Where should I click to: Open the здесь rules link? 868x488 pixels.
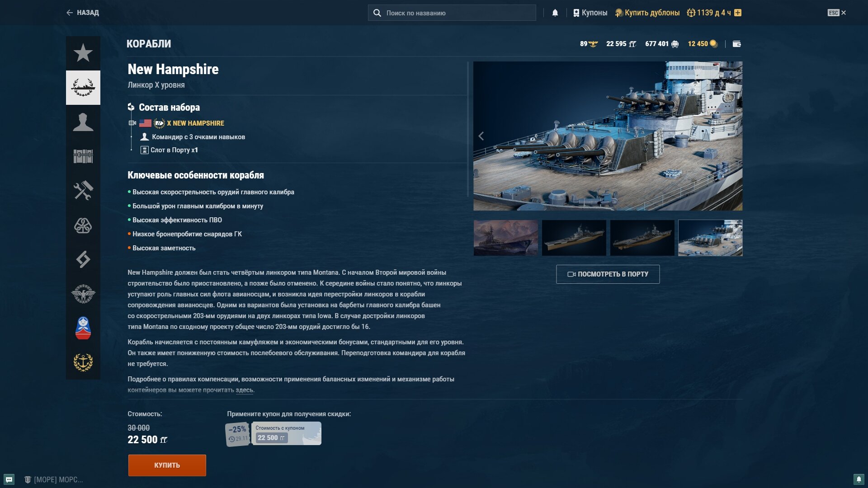point(244,390)
